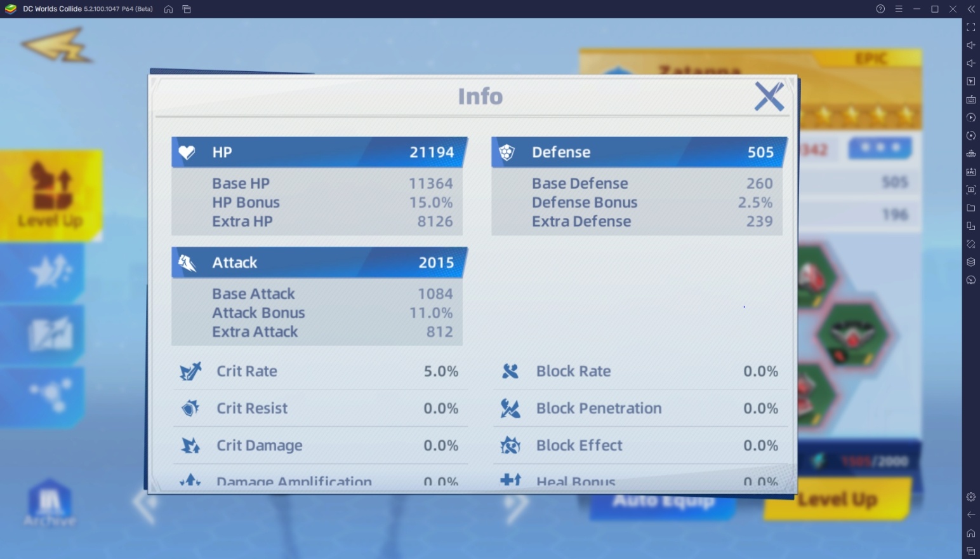This screenshot has height=559, width=980.
Task: Click the Info dialog title
Action: click(480, 97)
